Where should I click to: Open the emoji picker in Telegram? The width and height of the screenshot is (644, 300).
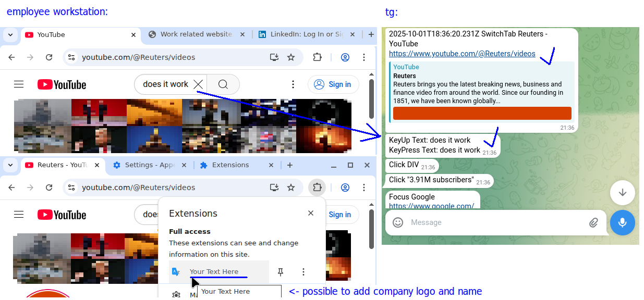[x=398, y=222]
